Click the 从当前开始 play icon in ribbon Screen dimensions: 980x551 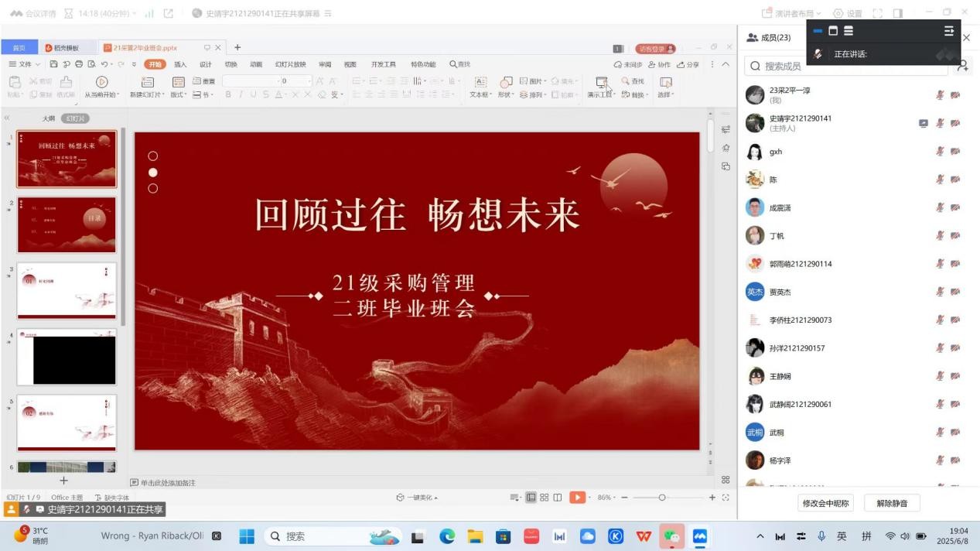point(101,82)
